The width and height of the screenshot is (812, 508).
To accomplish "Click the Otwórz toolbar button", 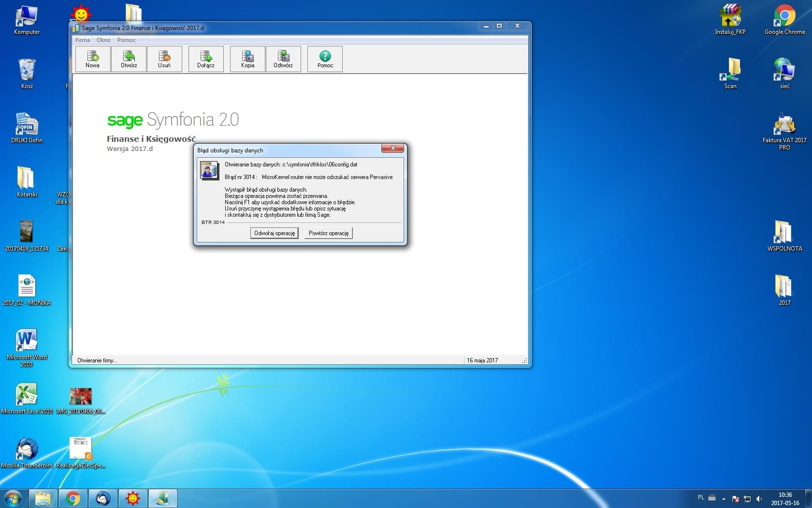I will (x=129, y=59).
